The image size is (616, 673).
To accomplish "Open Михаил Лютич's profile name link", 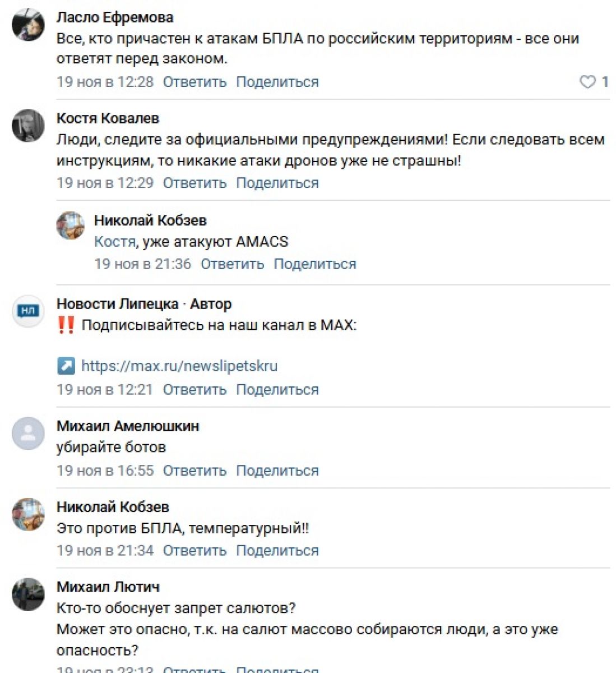I will point(108,587).
